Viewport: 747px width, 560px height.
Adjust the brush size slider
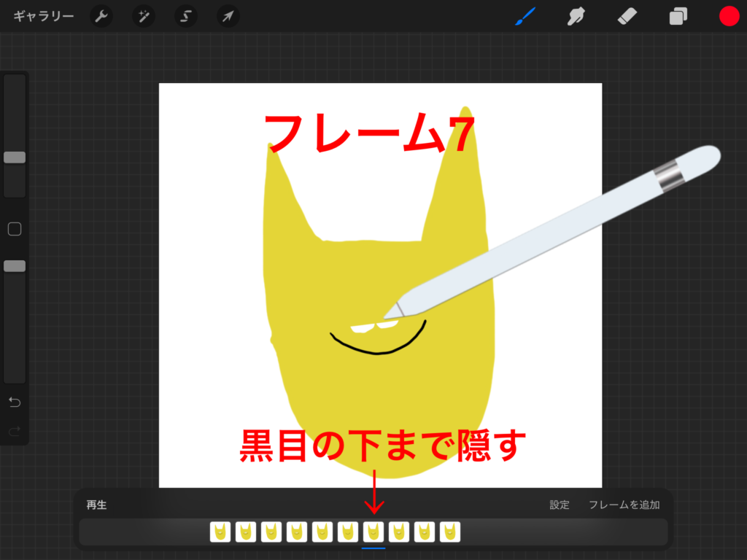click(x=14, y=157)
